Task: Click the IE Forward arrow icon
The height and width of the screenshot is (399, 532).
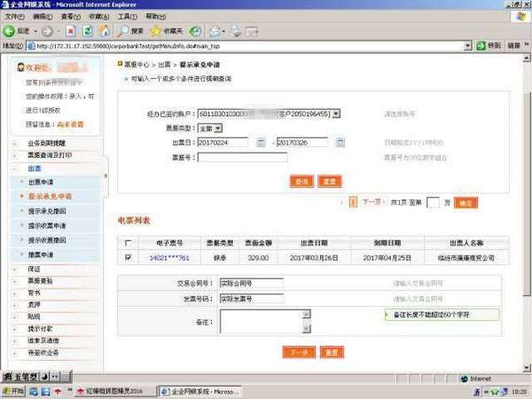Action: pos(48,32)
